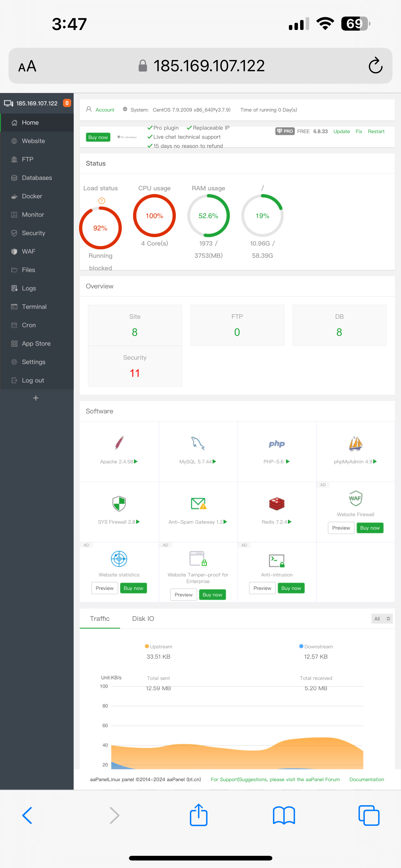Image resolution: width=401 pixels, height=868 pixels.
Task: Tap the Safari address bar URL
Action: [209, 66]
